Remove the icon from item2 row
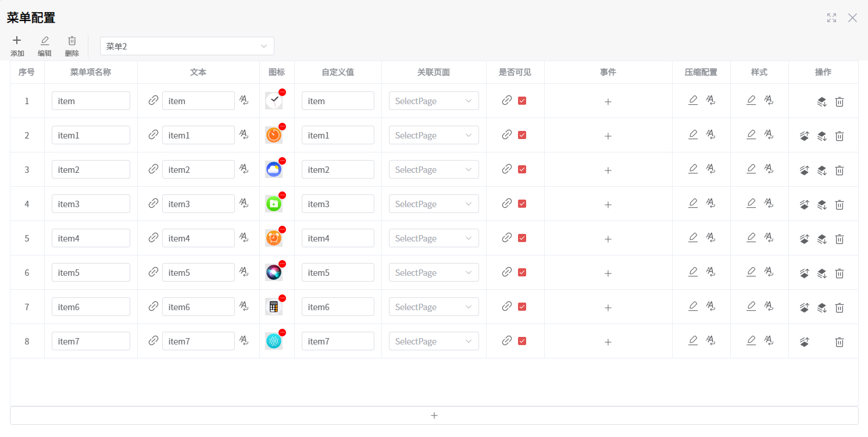This screenshot has width=868, height=437. 282,161
